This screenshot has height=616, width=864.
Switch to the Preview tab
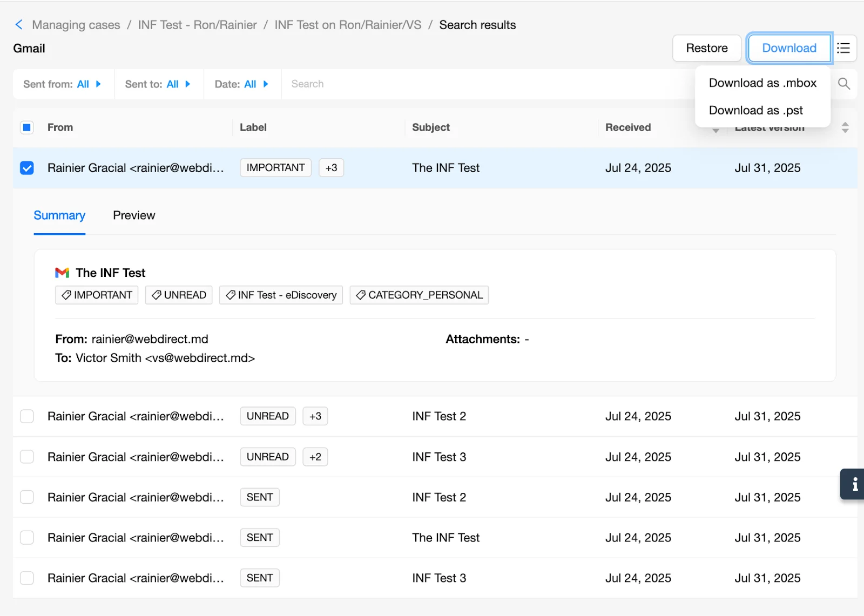point(133,215)
